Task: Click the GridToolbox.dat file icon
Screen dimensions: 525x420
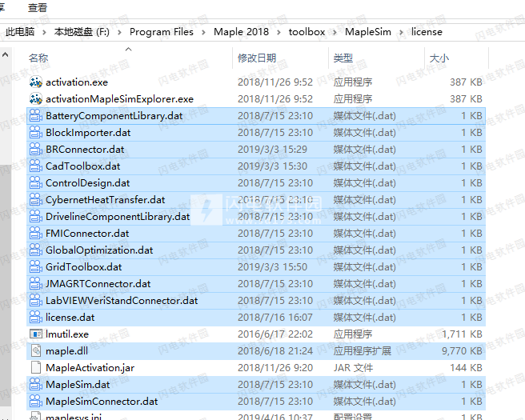Action: point(36,267)
